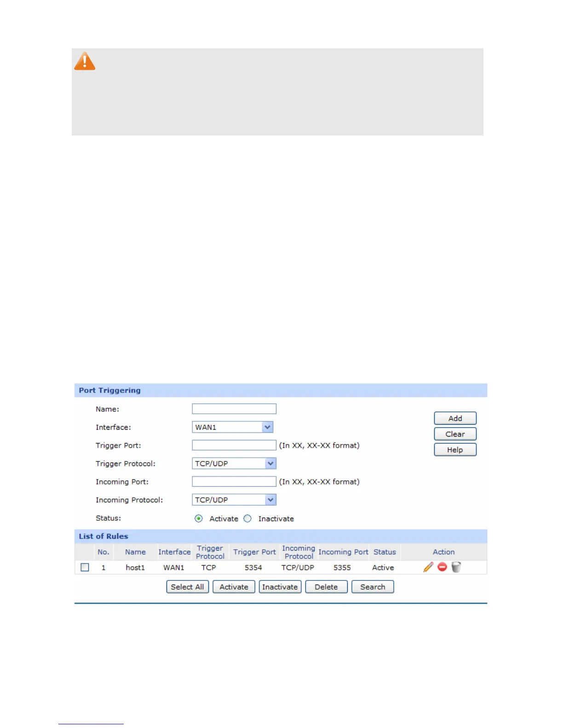Click the Inactivate button below the list

click(280, 587)
